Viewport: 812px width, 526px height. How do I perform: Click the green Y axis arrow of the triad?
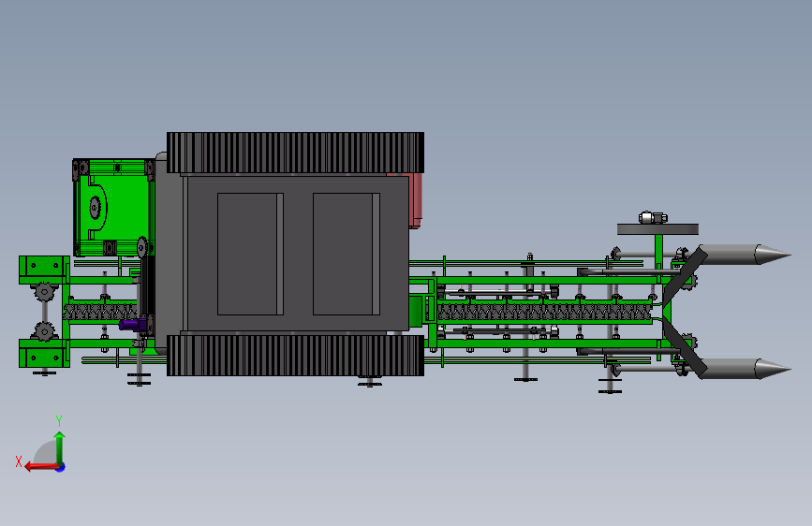click(x=60, y=447)
